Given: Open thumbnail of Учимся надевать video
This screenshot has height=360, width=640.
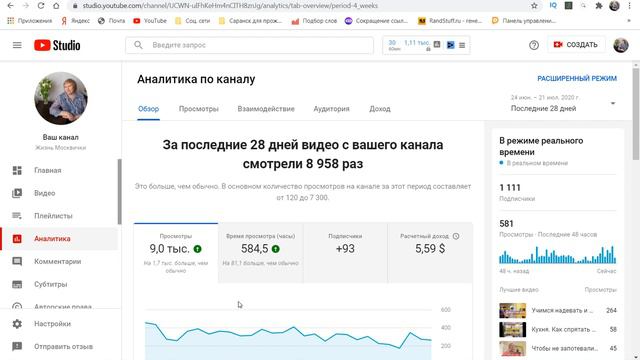Looking at the screenshot, I should pos(513,311).
